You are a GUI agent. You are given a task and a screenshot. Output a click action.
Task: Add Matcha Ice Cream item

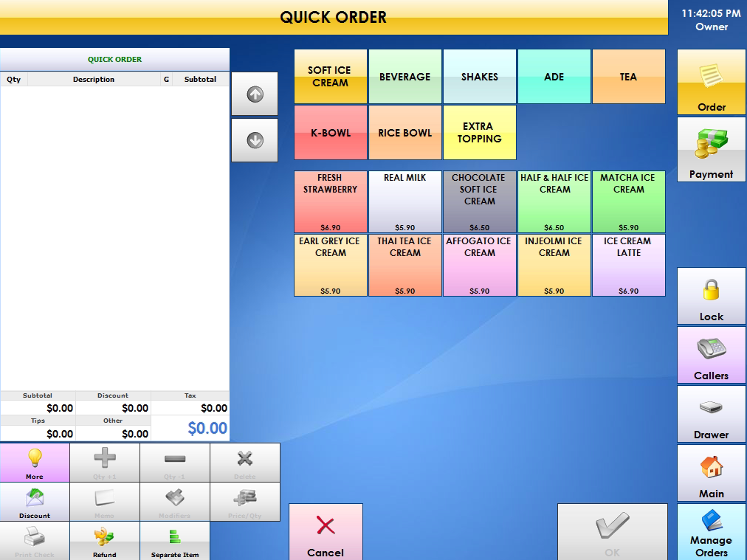pos(628,202)
